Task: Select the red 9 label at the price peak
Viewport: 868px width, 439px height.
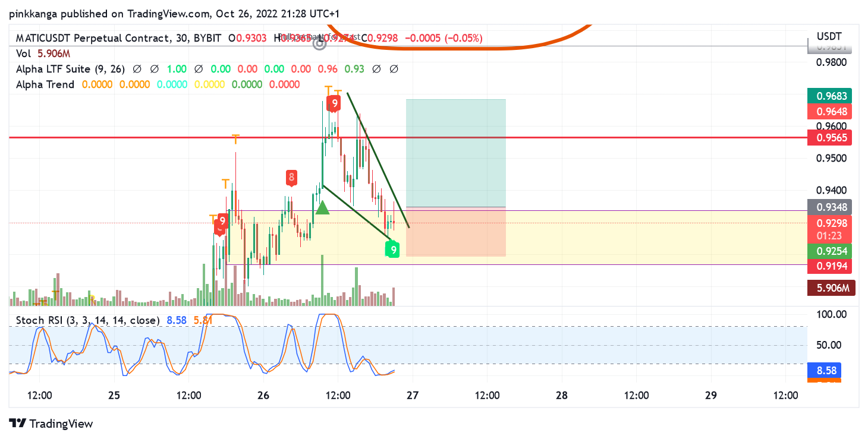Action: pyautogui.click(x=335, y=105)
